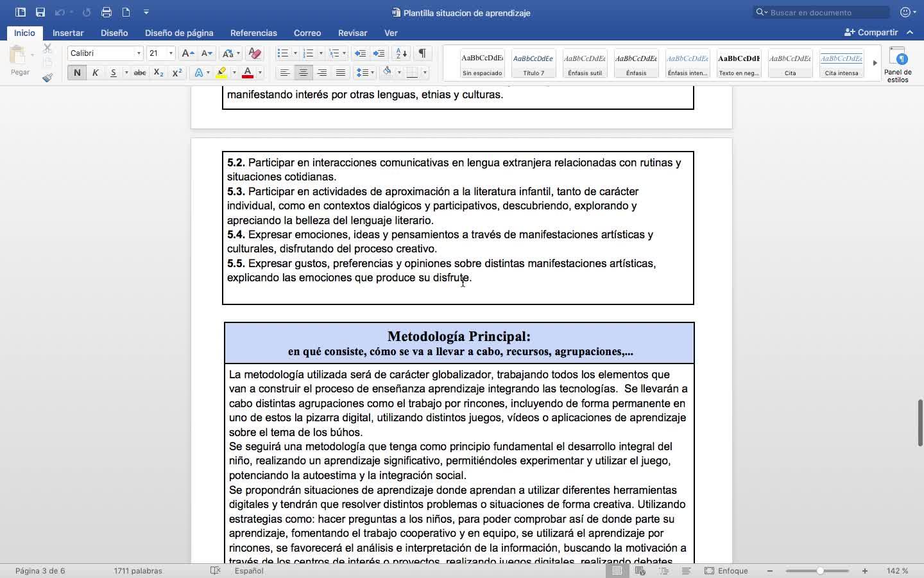The width and height of the screenshot is (924, 578).
Task: Insert a numbered list
Action: point(308,53)
